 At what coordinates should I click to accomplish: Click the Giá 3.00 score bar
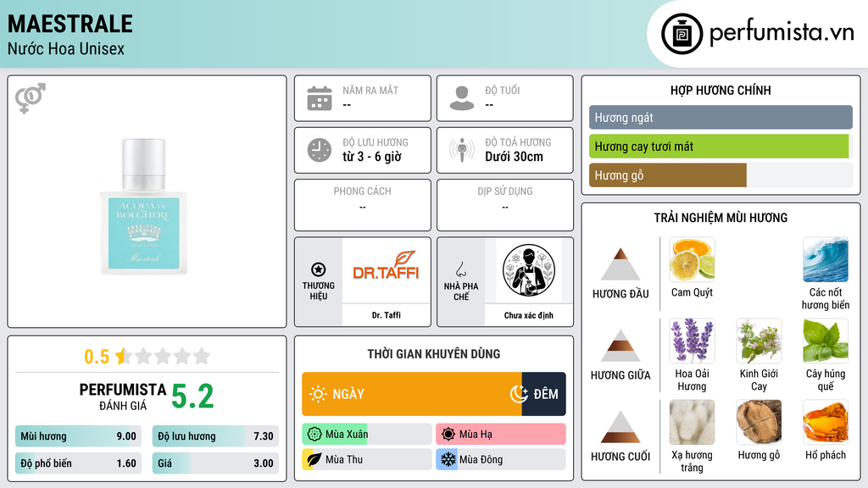pos(215,463)
